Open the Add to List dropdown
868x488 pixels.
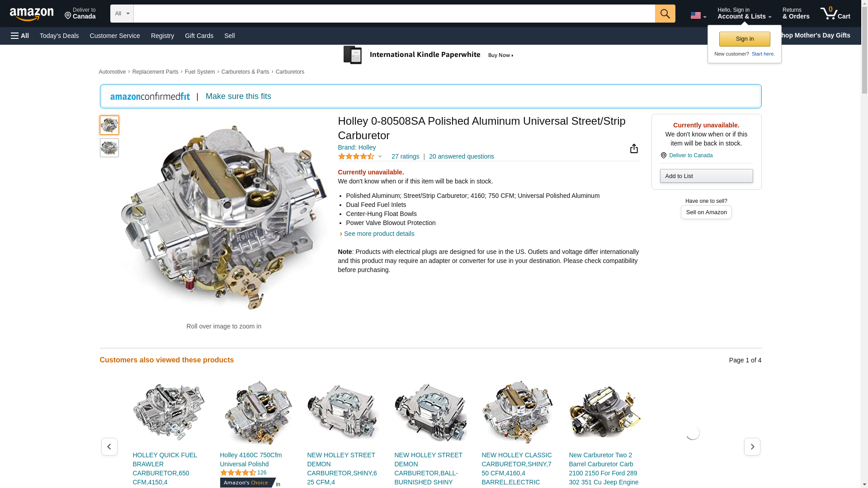click(x=706, y=176)
